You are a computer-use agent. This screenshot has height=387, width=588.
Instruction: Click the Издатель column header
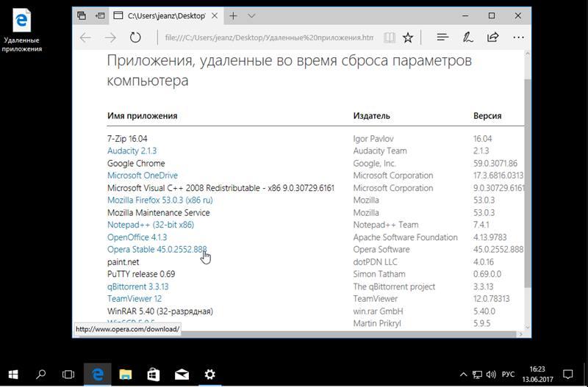(372, 116)
